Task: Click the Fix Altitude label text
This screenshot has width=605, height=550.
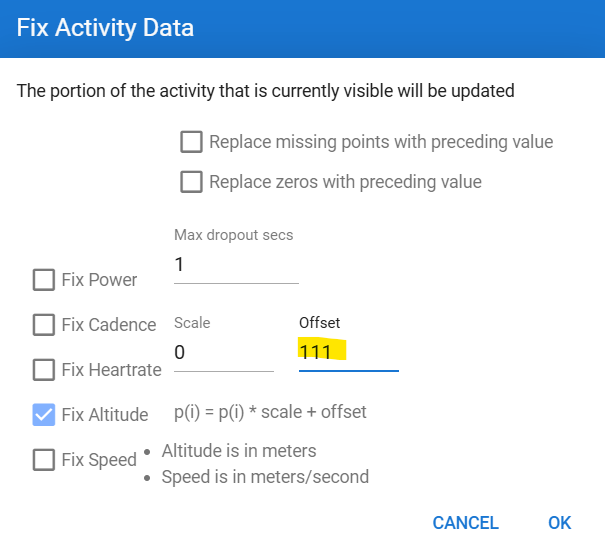Action: point(105,415)
